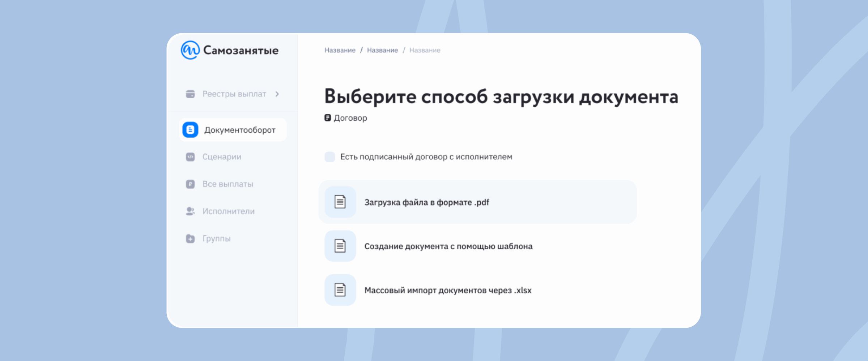Image resolution: width=868 pixels, height=361 pixels.
Task: Click the Исполнители people icon
Action: [x=190, y=211]
